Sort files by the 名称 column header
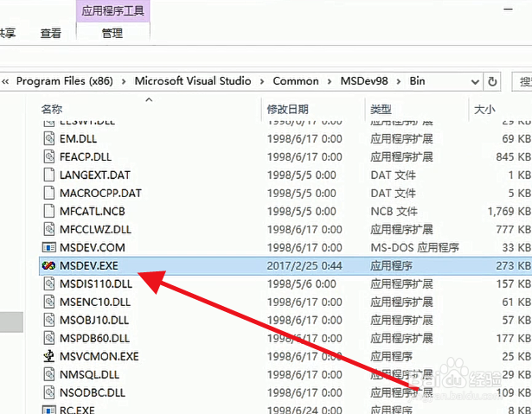 click(x=52, y=109)
